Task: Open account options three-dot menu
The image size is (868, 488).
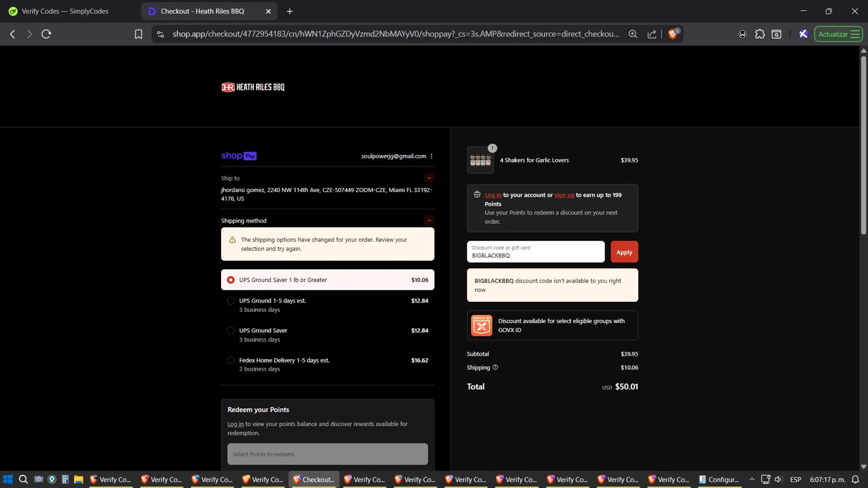Action: click(432, 156)
